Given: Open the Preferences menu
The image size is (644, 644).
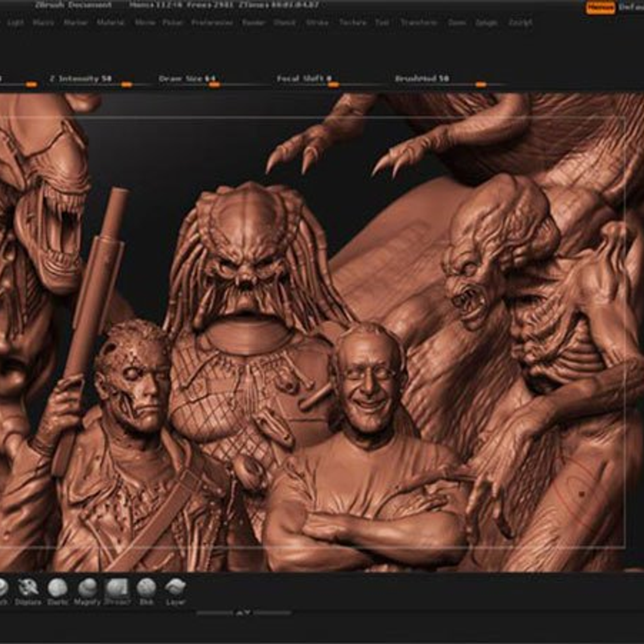Looking at the screenshot, I should [212, 23].
